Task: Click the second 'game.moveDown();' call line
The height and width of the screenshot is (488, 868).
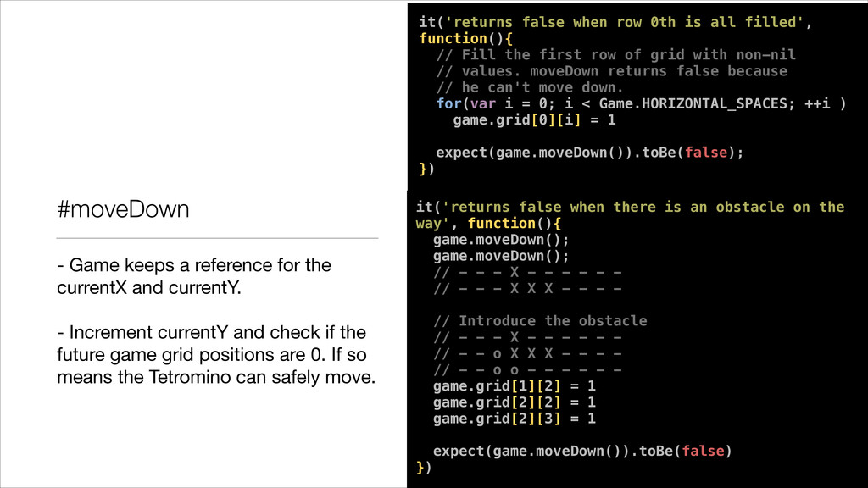Action: point(501,256)
